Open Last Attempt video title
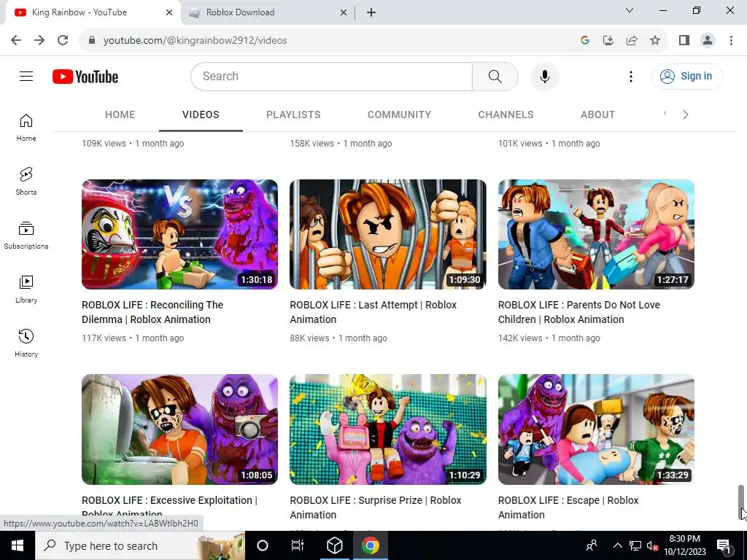Screen dimensions: 747x560 pos(373,312)
